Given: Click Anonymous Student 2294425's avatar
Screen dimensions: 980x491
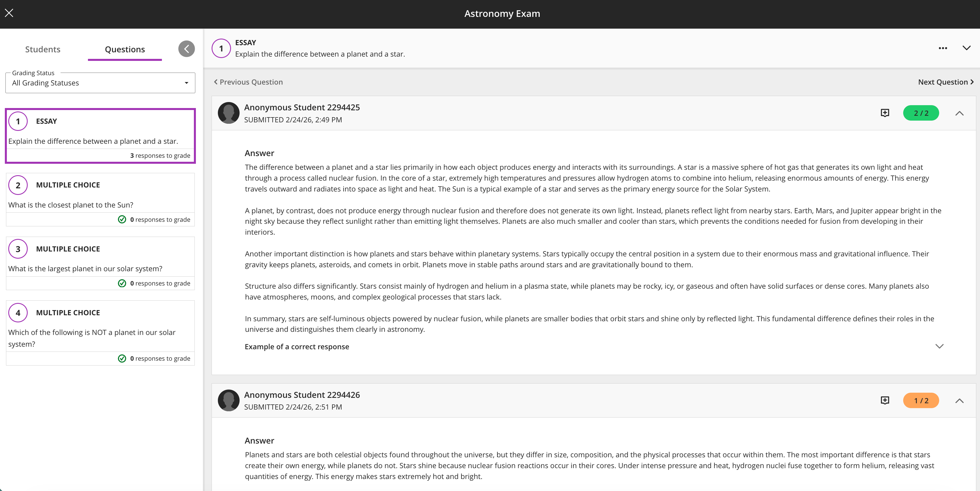Looking at the screenshot, I should point(229,113).
